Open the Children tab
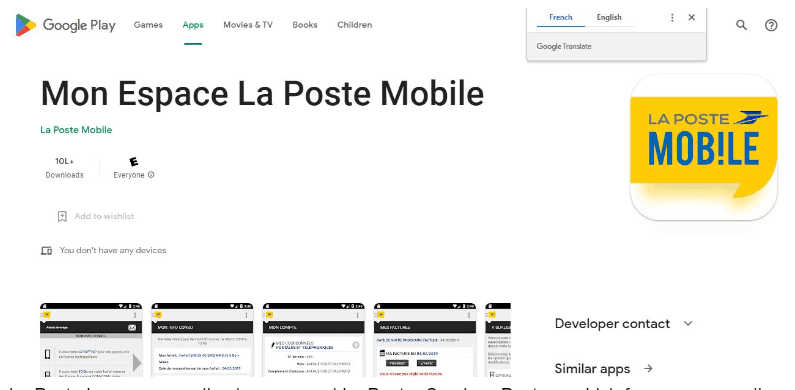 [x=354, y=25]
